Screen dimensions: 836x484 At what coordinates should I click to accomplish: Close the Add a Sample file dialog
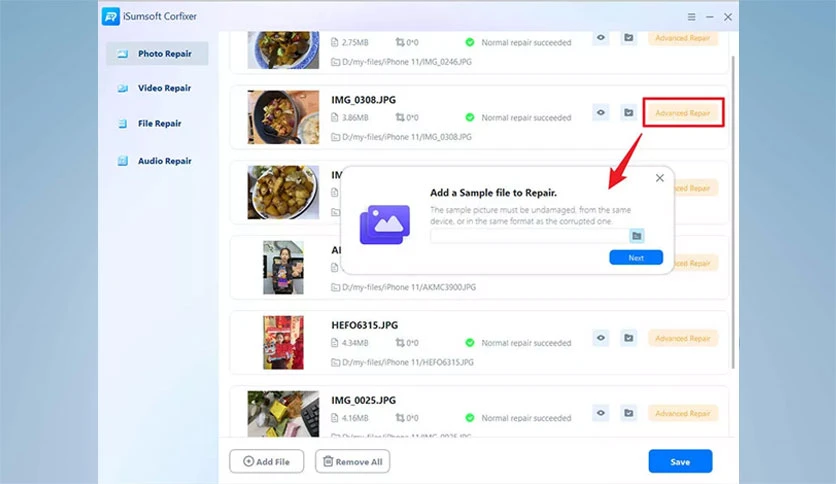coord(660,178)
